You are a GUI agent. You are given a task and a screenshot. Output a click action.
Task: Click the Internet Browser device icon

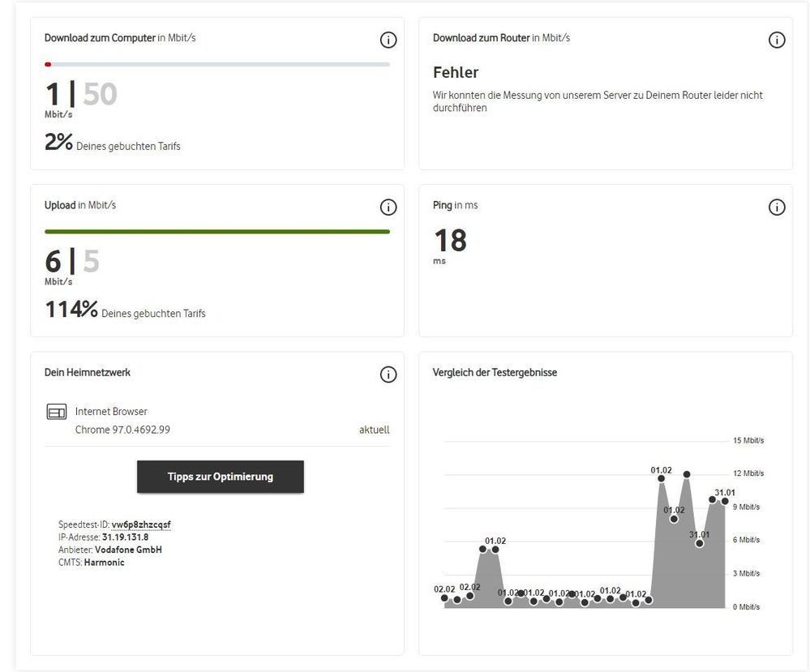pyautogui.click(x=56, y=412)
